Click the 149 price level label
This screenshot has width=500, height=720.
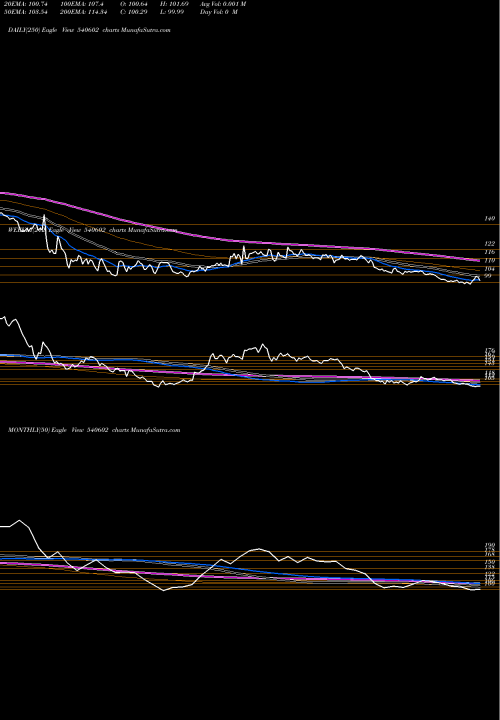click(489, 219)
